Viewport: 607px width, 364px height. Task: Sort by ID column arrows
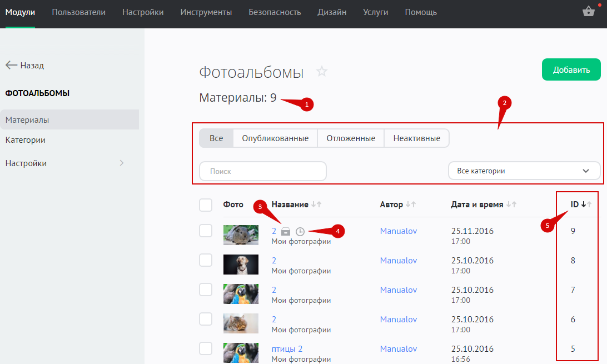click(586, 205)
